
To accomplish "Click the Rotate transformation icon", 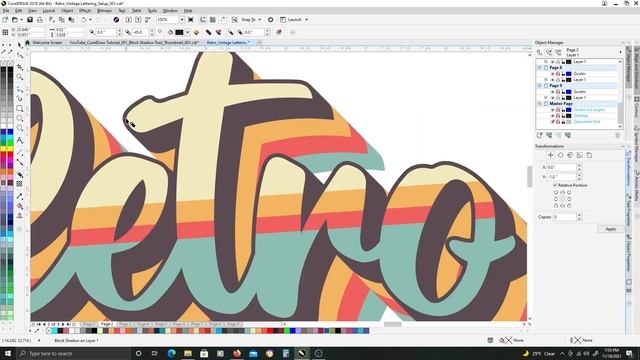I will point(560,155).
